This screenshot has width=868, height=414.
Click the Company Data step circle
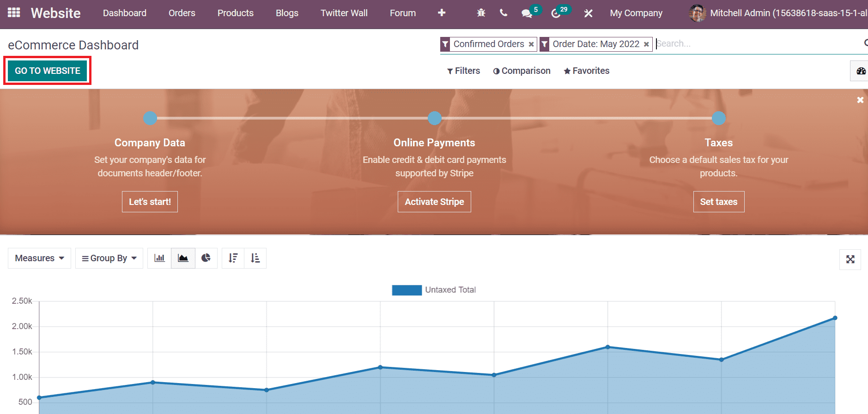coord(150,118)
